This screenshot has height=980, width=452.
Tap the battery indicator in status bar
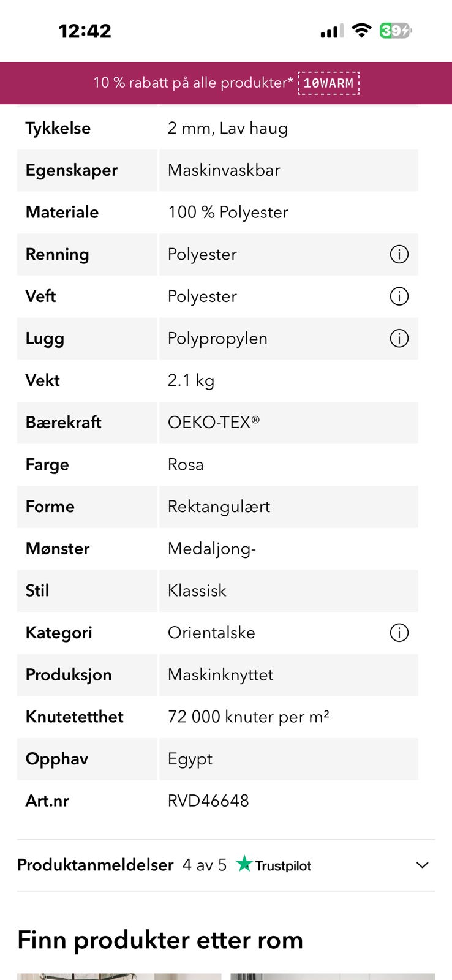pyautogui.click(x=395, y=31)
